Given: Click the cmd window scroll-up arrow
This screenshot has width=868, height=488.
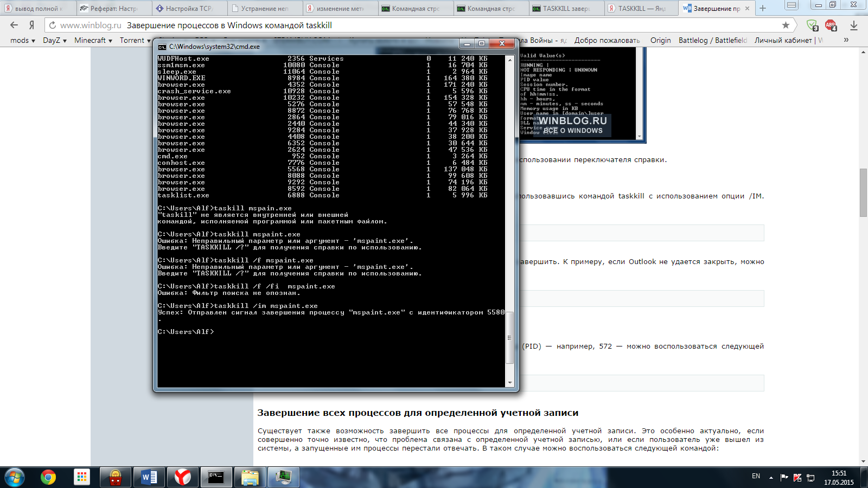Looking at the screenshot, I should pos(509,59).
